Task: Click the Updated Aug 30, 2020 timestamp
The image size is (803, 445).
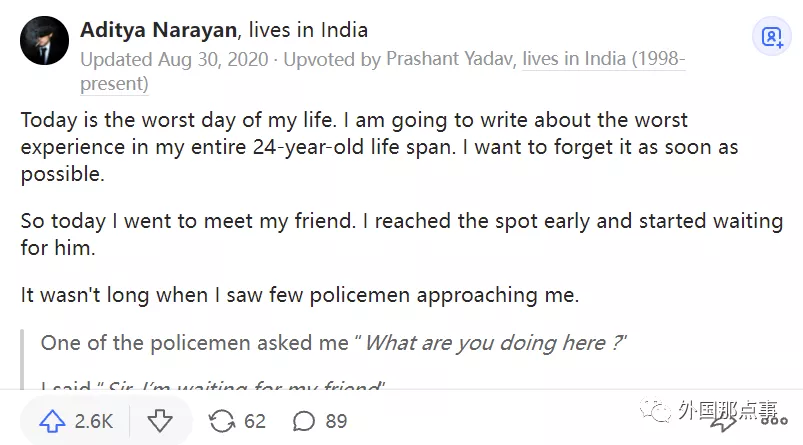Action: (x=174, y=59)
